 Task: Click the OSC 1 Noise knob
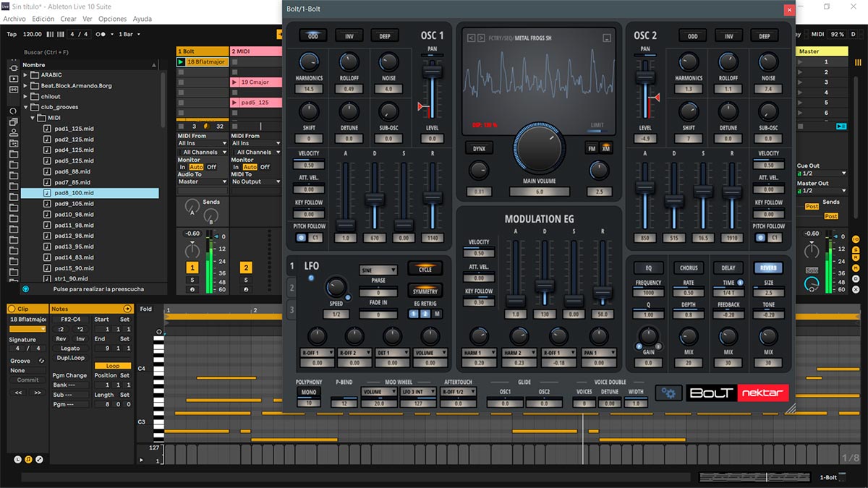(x=388, y=62)
